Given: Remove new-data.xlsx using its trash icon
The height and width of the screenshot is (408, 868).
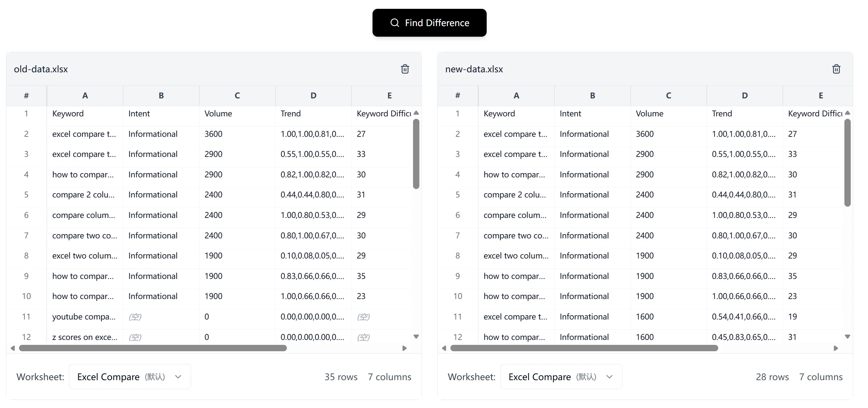Looking at the screenshot, I should click(836, 69).
